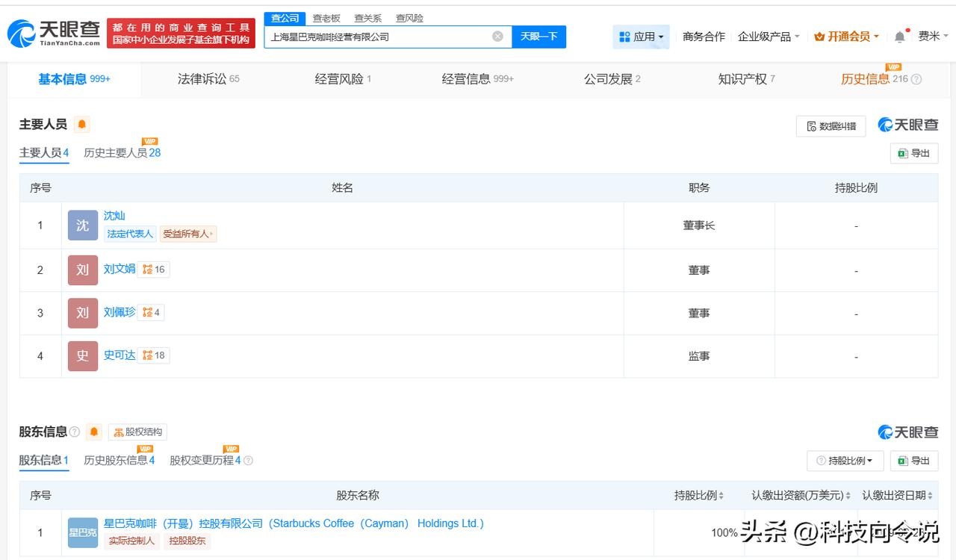Click the 沈 avatar in row 1
The image size is (956, 560).
[83, 225]
